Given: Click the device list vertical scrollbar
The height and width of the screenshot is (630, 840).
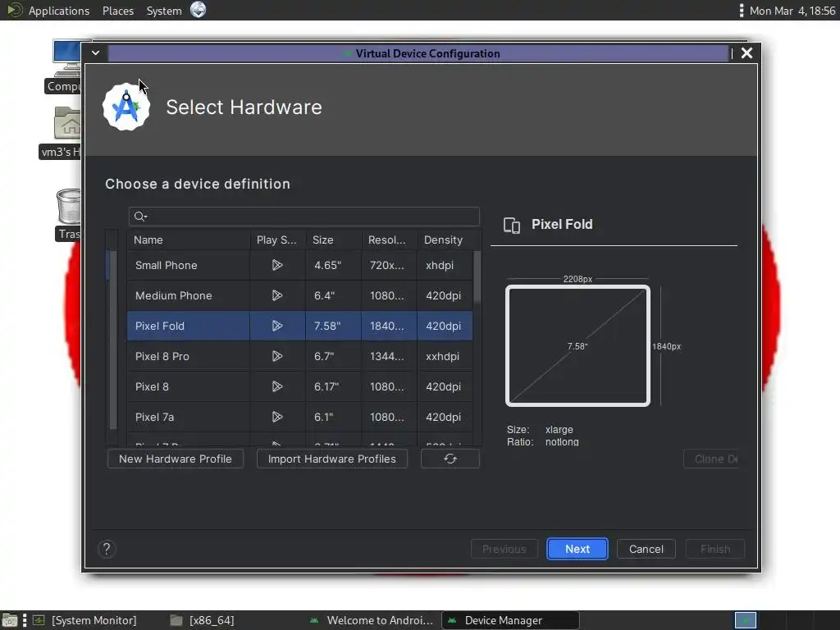Looking at the screenshot, I should coord(477,279).
